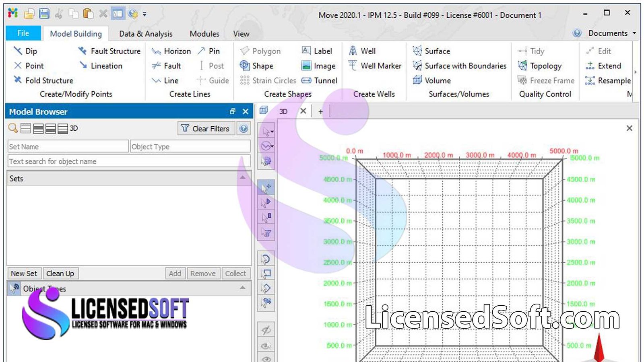Image resolution: width=644 pixels, height=362 pixels.
Task: Click the text search for object name field
Action: [129, 161]
